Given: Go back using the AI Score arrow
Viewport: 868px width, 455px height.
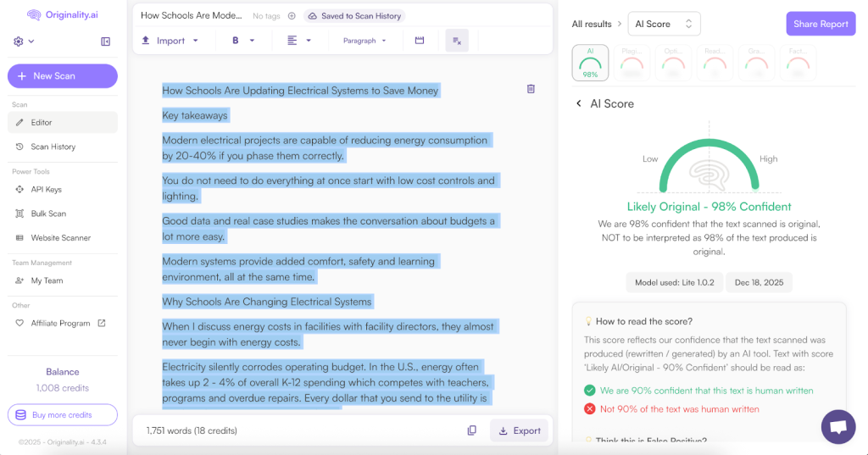Looking at the screenshot, I should click(x=579, y=103).
